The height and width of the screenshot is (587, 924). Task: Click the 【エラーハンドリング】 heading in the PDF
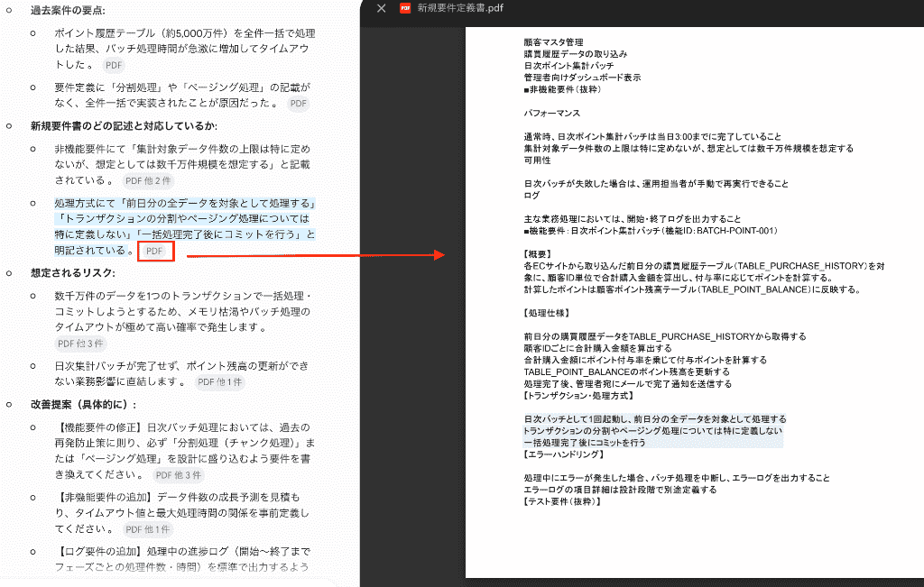click(563, 454)
